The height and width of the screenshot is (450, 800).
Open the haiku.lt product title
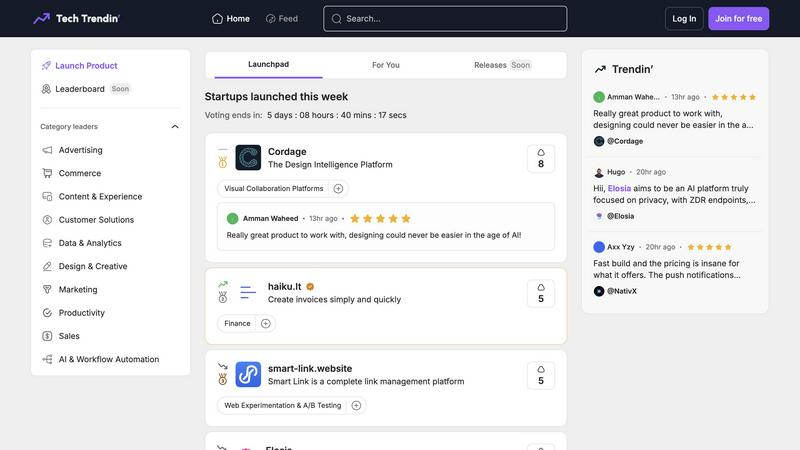285,287
